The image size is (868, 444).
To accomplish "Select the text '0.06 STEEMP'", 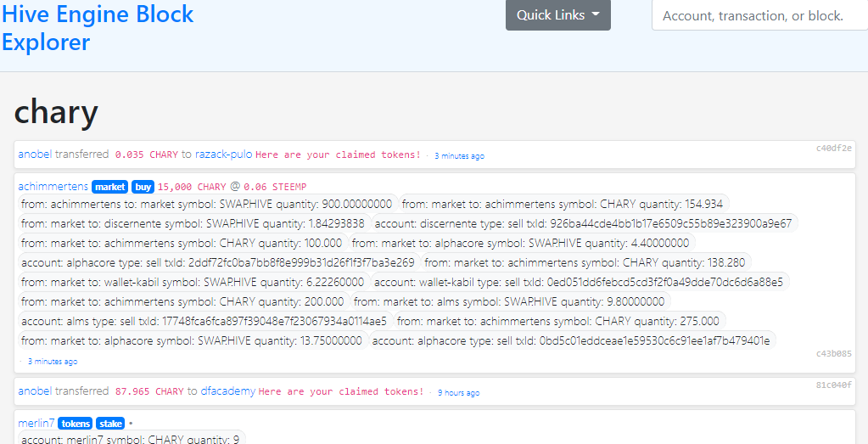I will pos(275,187).
